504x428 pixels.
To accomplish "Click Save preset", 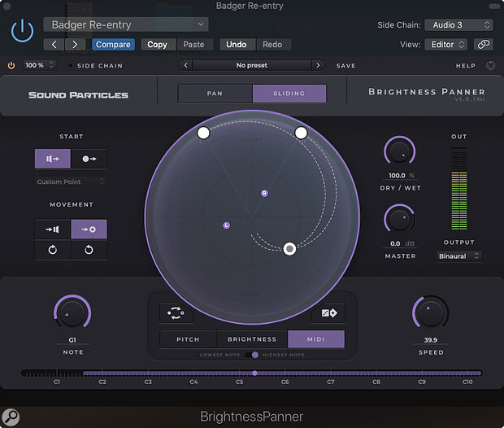I will [x=345, y=66].
